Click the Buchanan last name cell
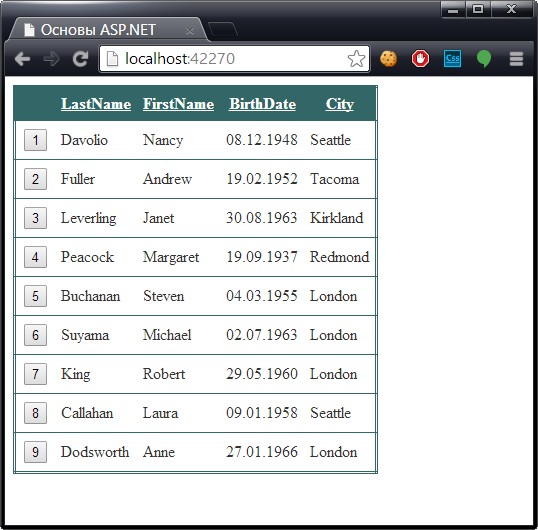Screen dimensions: 538x530 (x=91, y=296)
